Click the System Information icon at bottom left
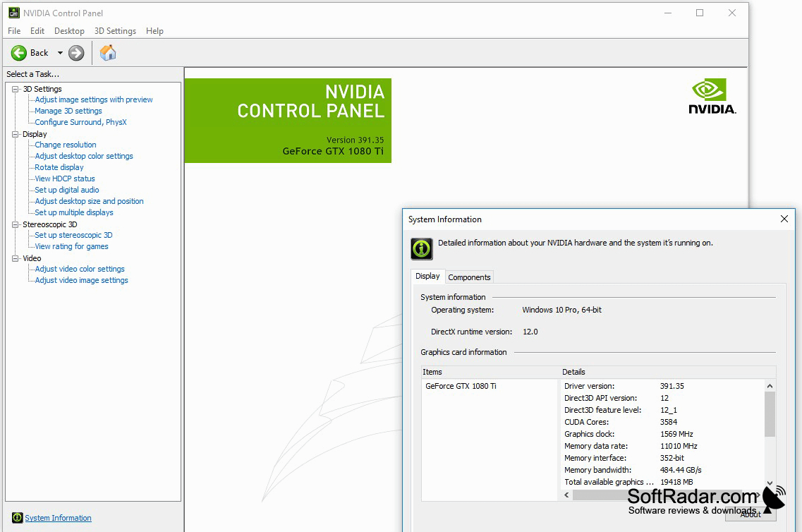 pyautogui.click(x=18, y=518)
